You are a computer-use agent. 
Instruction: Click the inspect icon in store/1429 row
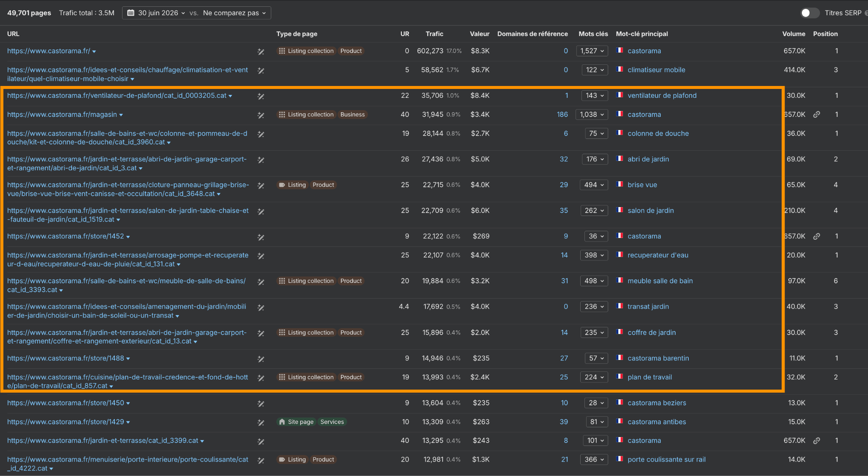(x=261, y=423)
